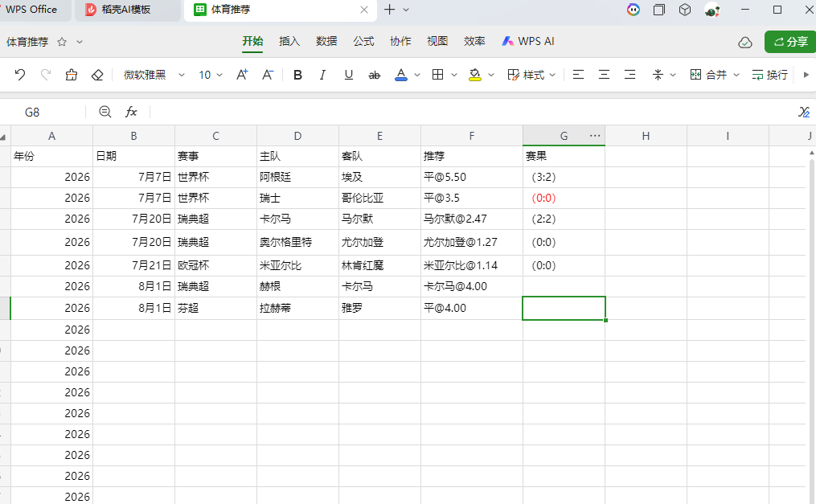Image resolution: width=816 pixels, height=504 pixels.
Task: Apply fill color paint bucket
Action: coord(474,75)
